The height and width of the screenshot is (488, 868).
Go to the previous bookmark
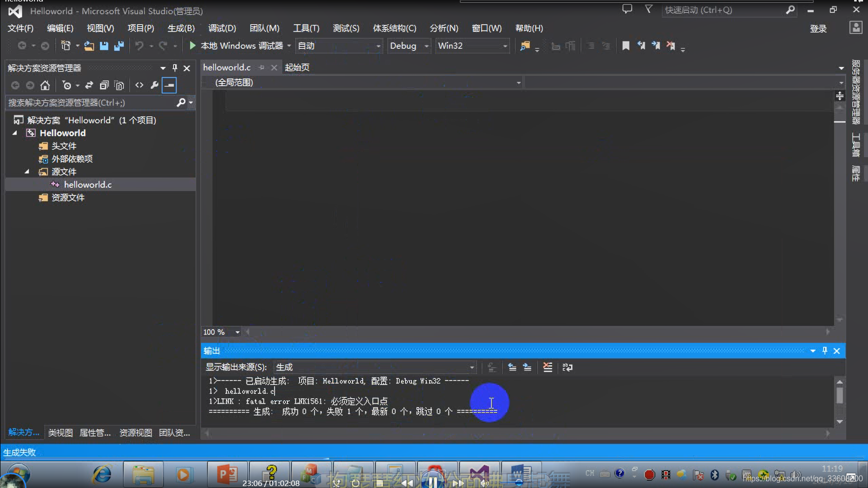[641, 46]
